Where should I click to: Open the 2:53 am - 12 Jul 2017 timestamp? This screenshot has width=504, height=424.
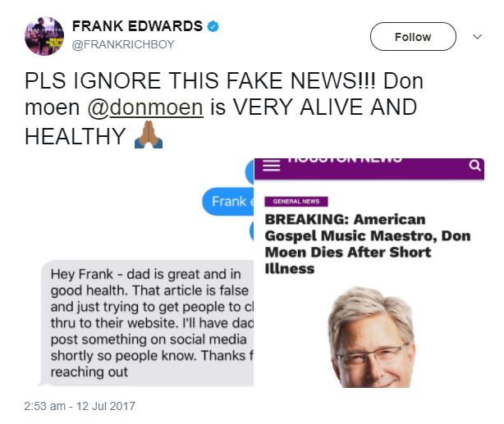click(80, 406)
